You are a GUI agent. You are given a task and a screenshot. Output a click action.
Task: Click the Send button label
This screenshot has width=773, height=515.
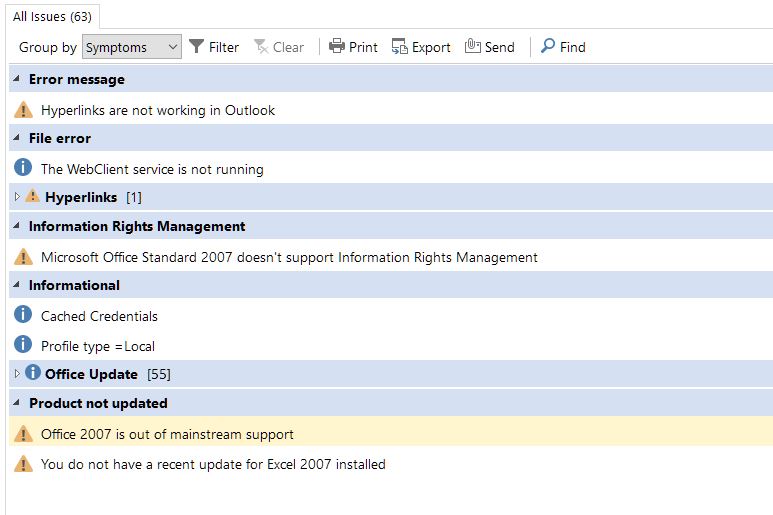(500, 47)
